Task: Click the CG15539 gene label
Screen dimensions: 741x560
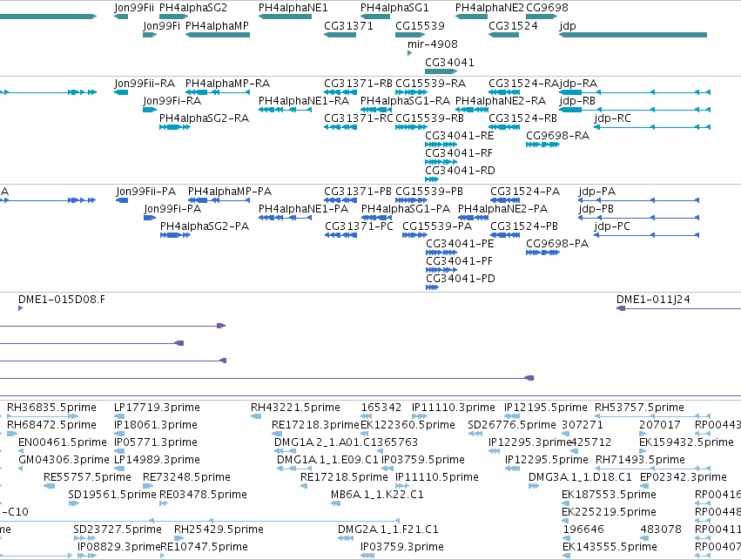Action: pos(420,26)
